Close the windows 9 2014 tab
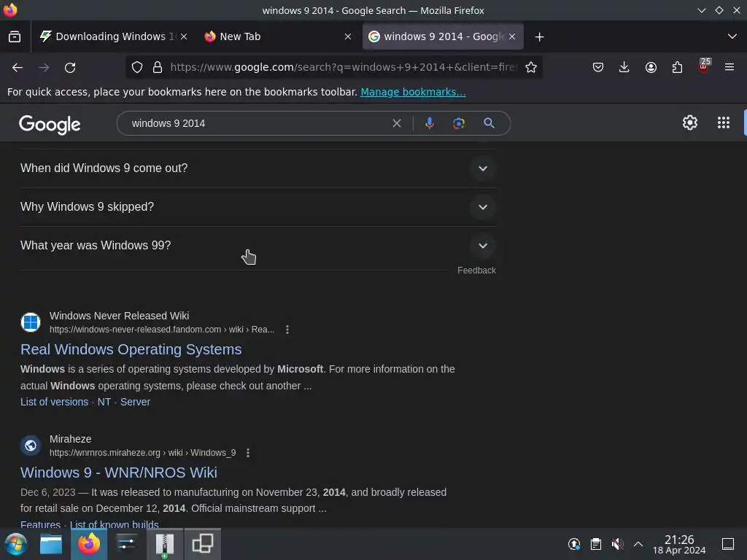This screenshot has height=560, width=747. pyautogui.click(x=512, y=36)
